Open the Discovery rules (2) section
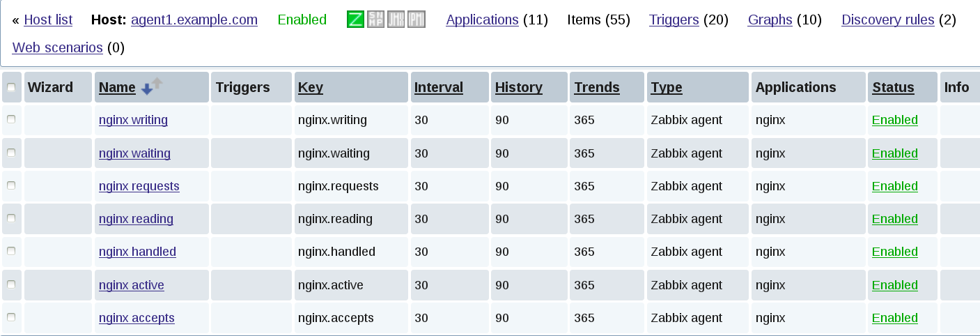Viewport: 980px width, 336px height. (887, 20)
